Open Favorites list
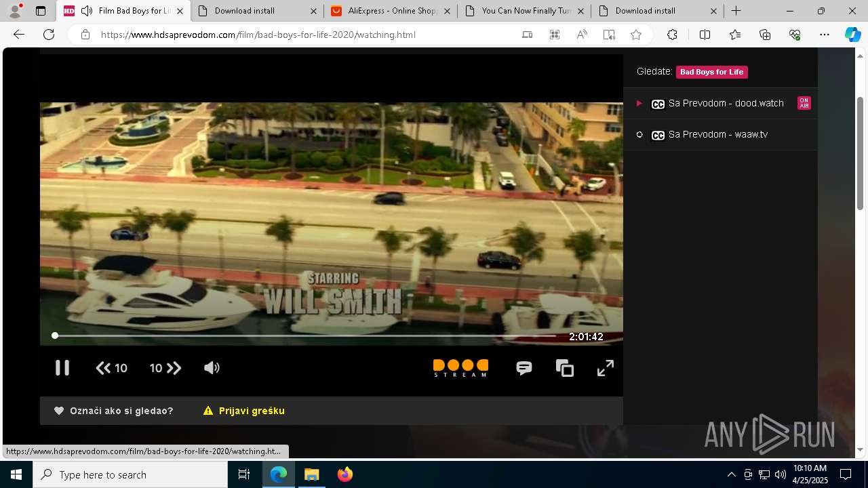 pyautogui.click(x=735, y=35)
